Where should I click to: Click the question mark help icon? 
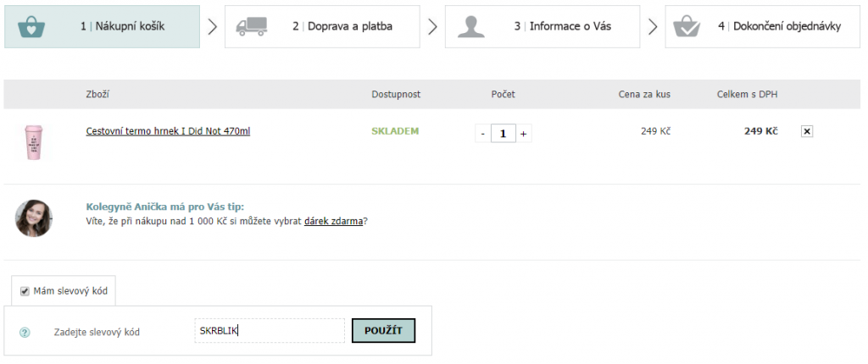[25, 333]
